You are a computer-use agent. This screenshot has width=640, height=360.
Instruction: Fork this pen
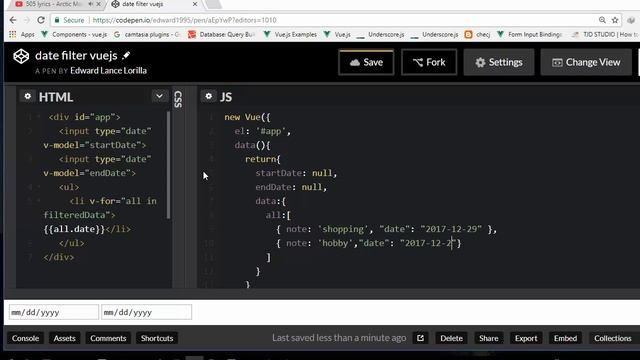pyautogui.click(x=429, y=62)
